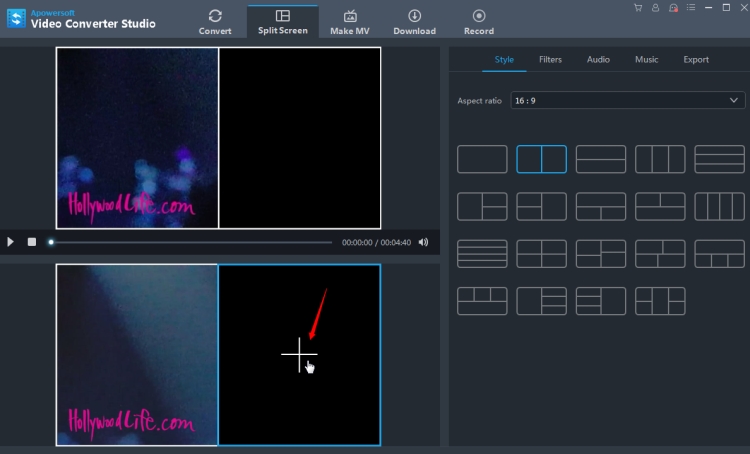Switch to the Music tab
Screen dimensions: 750x454
pyautogui.click(x=646, y=60)
